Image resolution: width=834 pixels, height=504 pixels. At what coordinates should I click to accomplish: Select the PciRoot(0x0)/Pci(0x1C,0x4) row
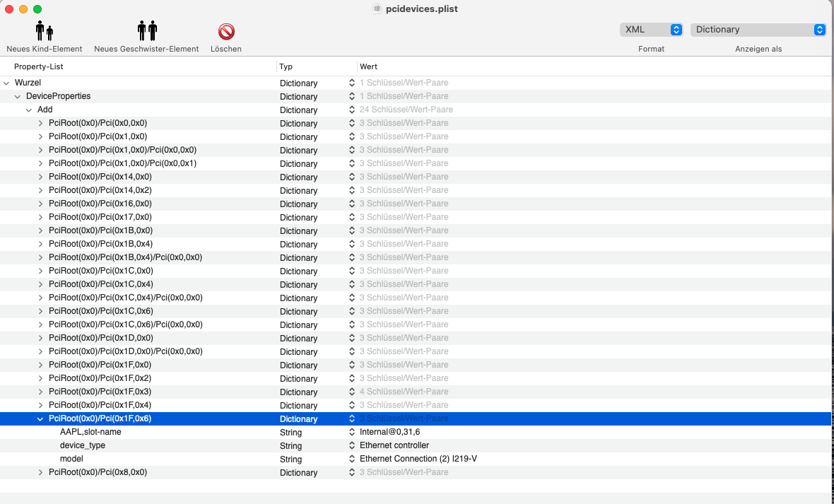[416, 284]
